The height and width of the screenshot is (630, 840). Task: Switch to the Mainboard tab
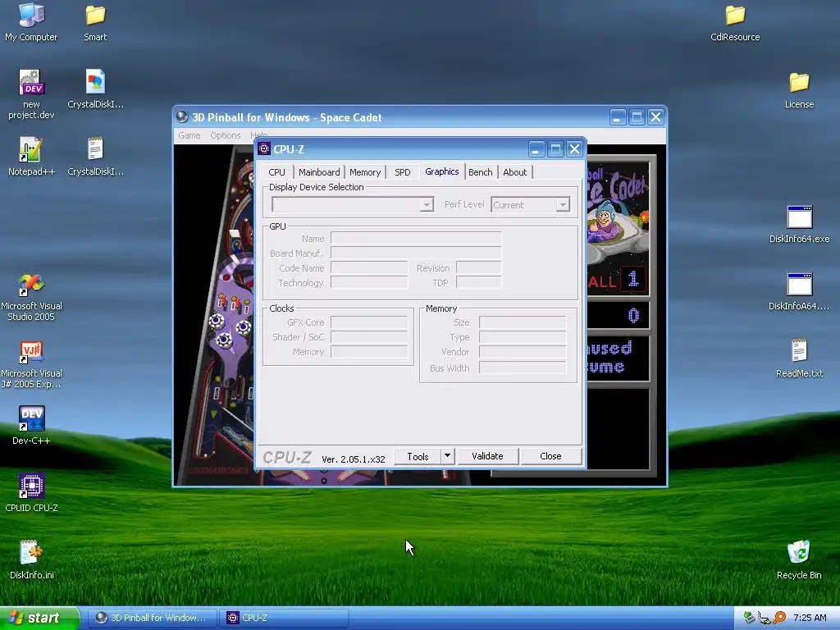319,172
